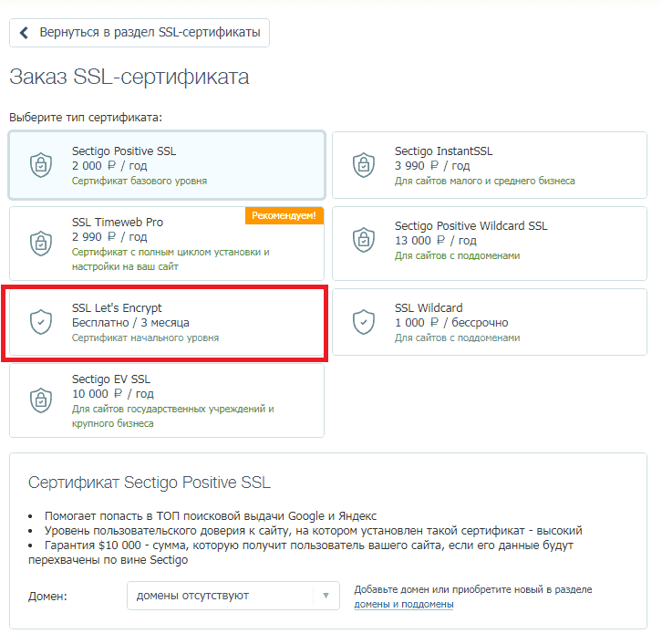The image size is (662, 644).
Task: Click the Гарантия $10 000 bullet line
Action: tap(301, 553)
